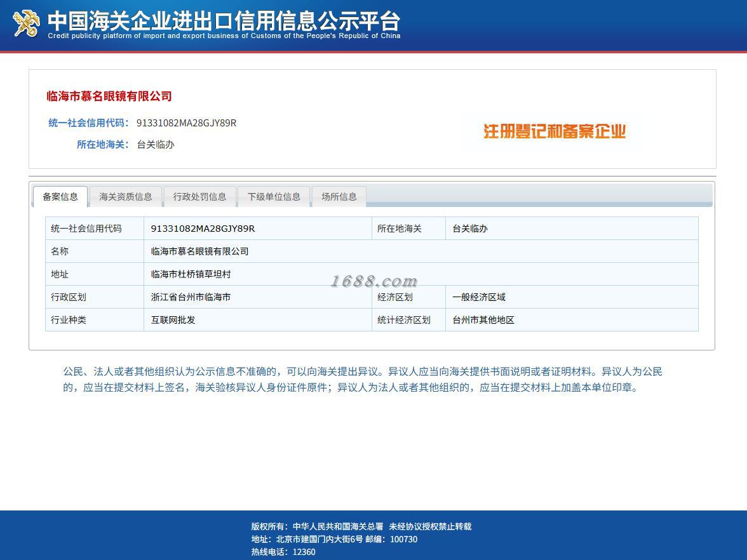Click the footer address 北京市建国门内大街6号
Screen dimensions: 747x560
pyautogui.click(x=319, y=539)
